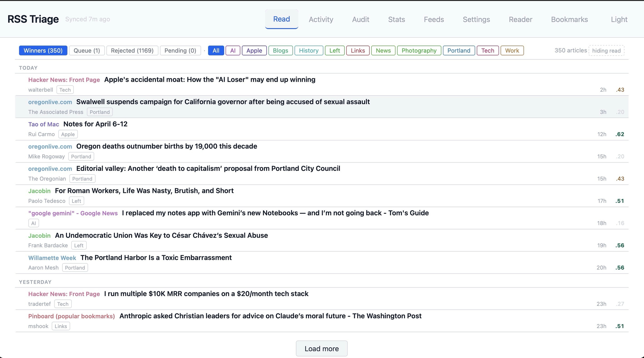
Task: Click the Willamette Week source name
Action: [52, 258]
